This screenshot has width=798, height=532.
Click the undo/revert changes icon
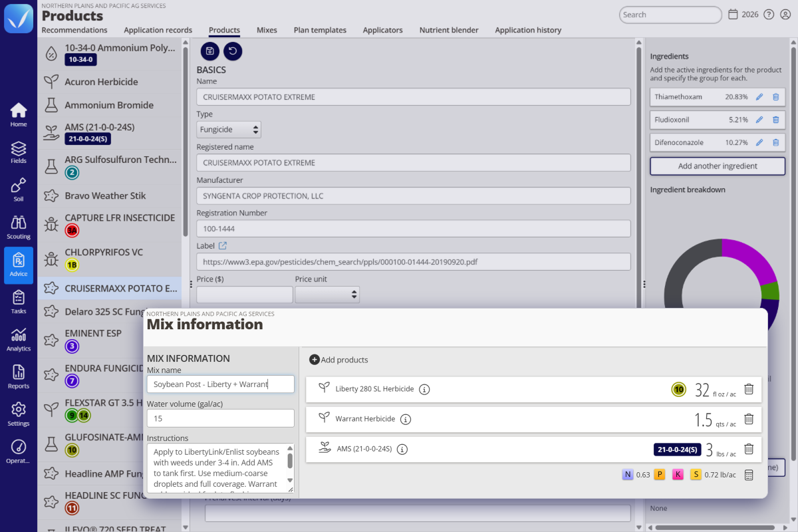click(233, 51)
